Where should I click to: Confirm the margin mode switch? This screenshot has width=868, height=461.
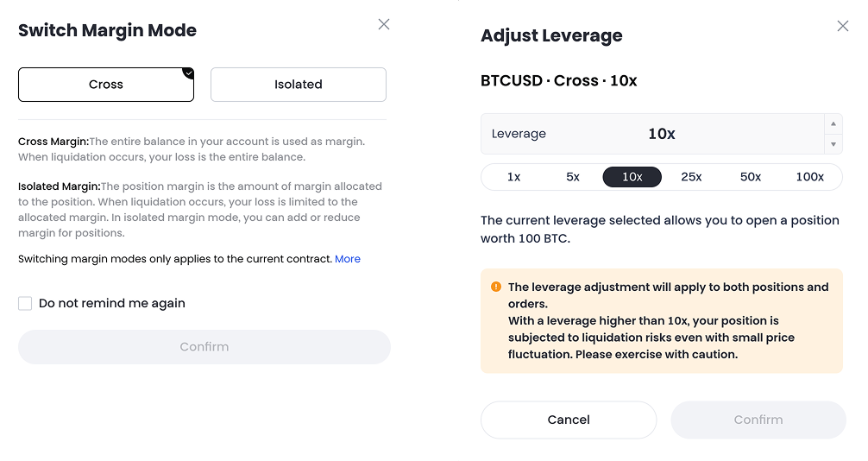(204, 347)
